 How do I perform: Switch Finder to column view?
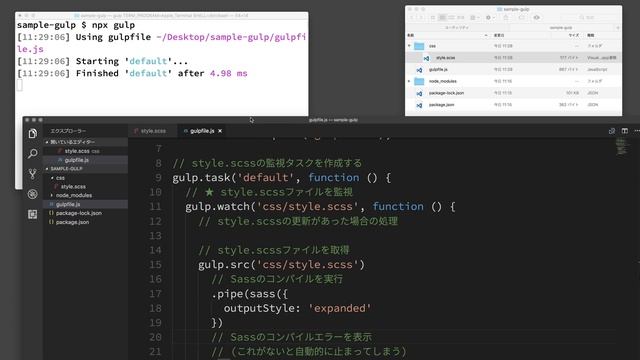point(451,18)
